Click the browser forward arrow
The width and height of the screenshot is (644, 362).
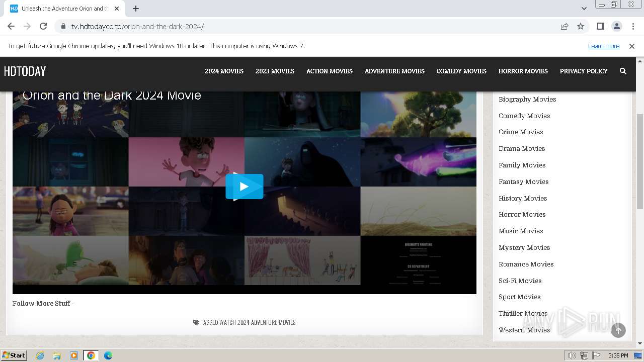pos(27,26)
